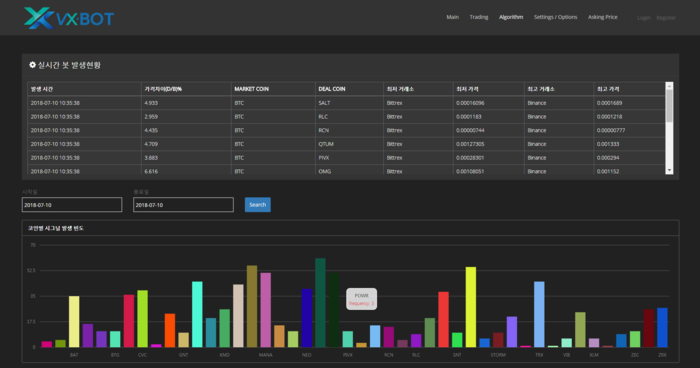The height and width of the screenshot is (368, 700).
Task: Select the light blue TRX bar
Action: click(539, 314)
